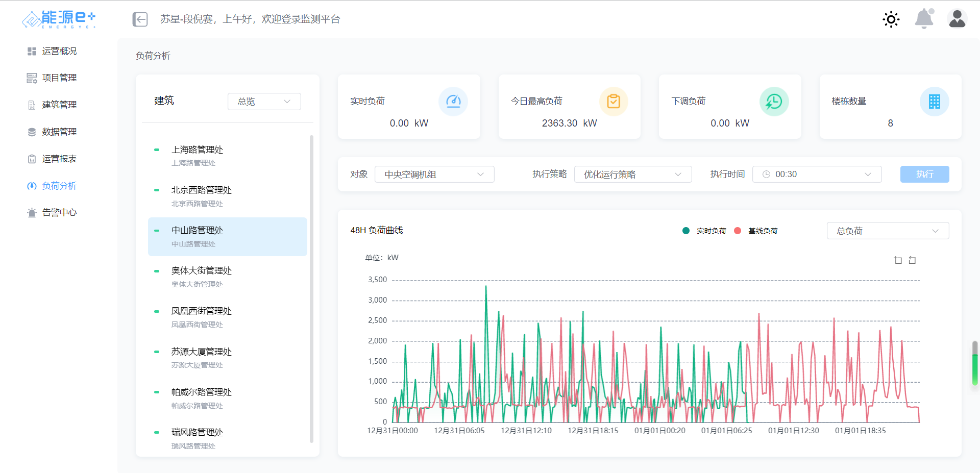
Task: Select 北京西路管理处 building
Action: point(228,196)
